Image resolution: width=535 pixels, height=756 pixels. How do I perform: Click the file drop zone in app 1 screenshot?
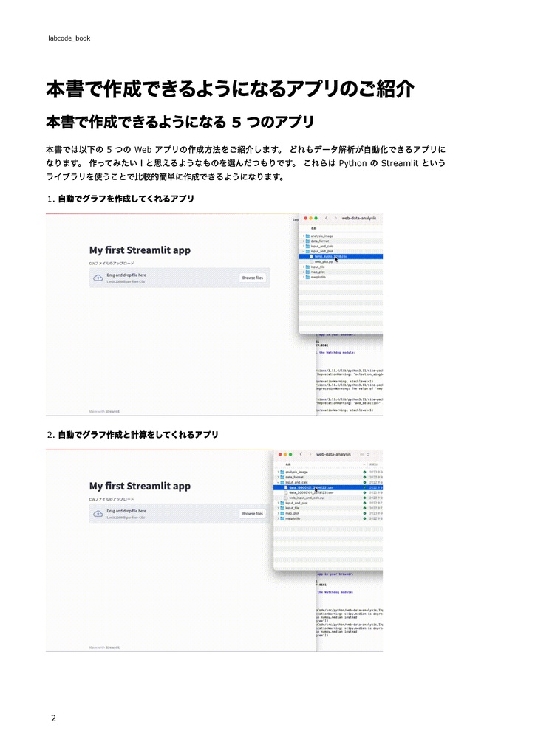180,278
